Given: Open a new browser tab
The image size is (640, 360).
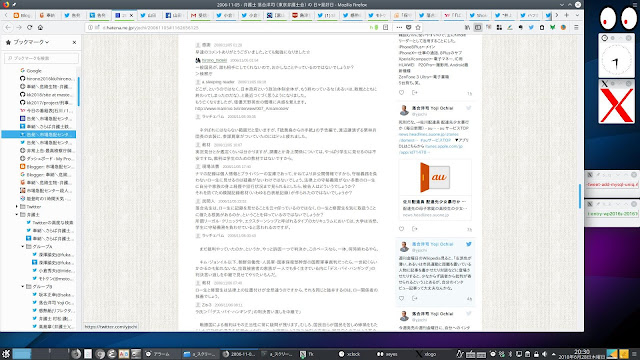Looking at the screenshot, I should pyautogui.click(x=567, y=15).
